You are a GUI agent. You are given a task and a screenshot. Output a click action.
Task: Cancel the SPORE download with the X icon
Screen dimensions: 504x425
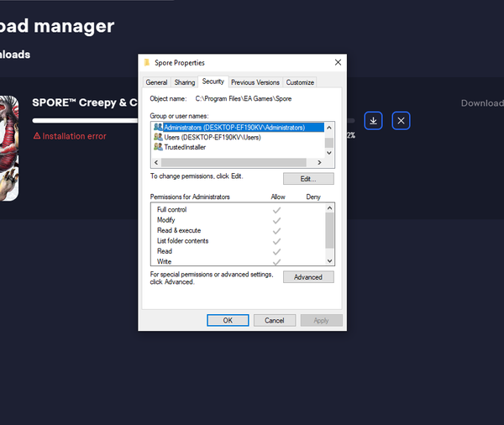401,121
